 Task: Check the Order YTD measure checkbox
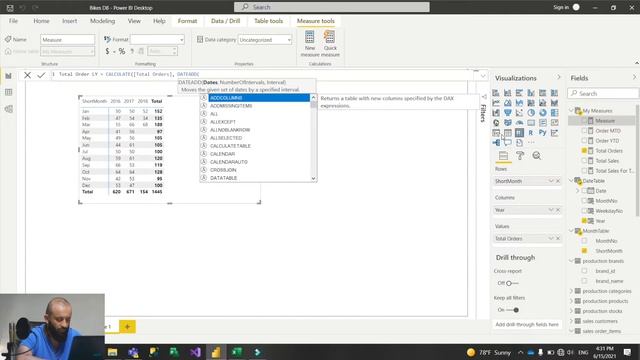pos(584,140)
